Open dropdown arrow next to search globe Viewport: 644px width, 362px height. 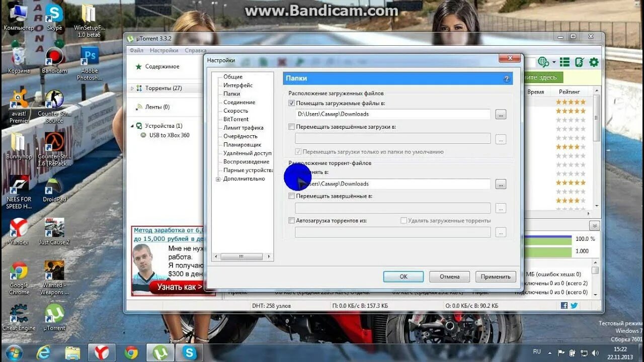pos(553,62)
